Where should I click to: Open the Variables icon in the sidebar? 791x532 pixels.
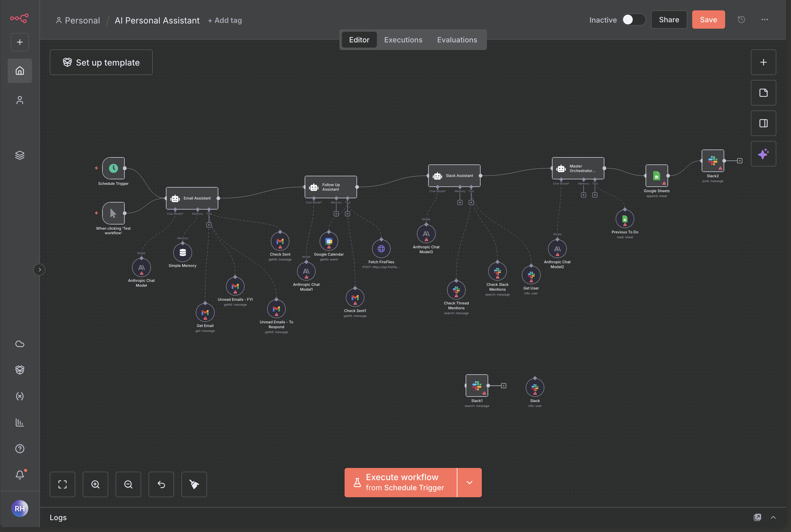(x=20, y=396)
